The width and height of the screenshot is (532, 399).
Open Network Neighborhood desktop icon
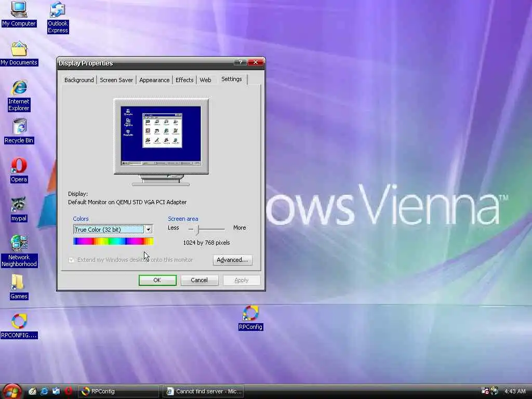[x=19, y=251]
